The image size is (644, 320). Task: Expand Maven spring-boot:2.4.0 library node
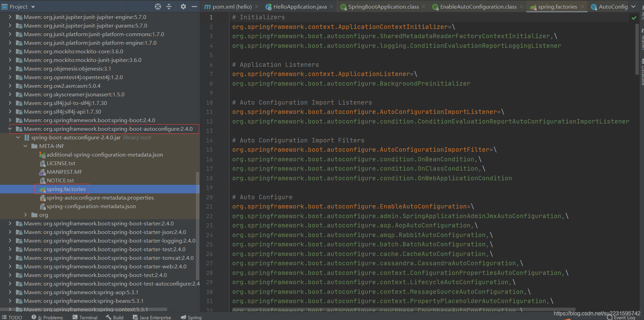coord(10,120)
